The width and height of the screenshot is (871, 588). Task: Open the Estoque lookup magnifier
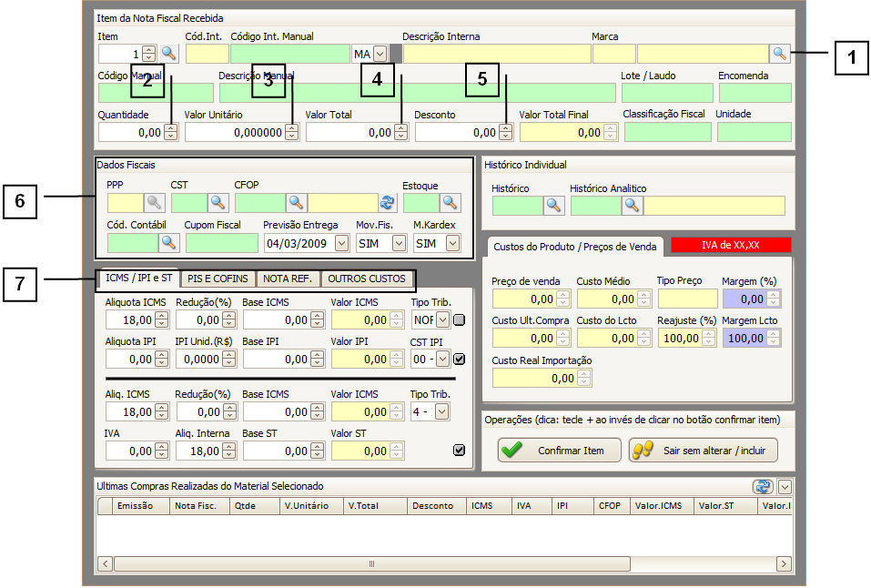451,203
